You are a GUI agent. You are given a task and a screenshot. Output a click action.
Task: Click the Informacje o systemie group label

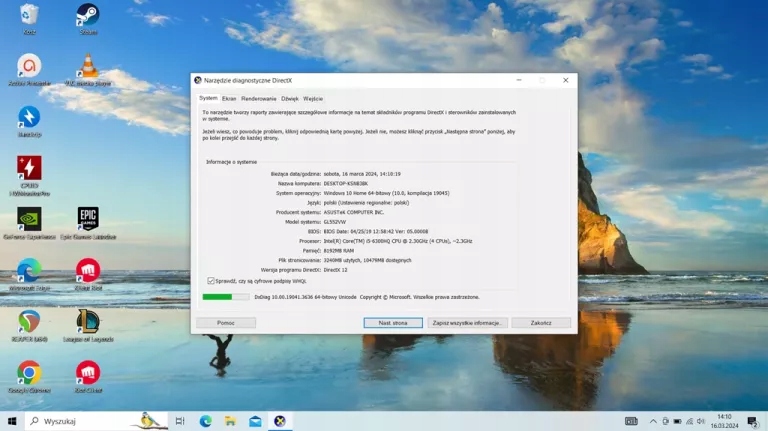point(231,162)
